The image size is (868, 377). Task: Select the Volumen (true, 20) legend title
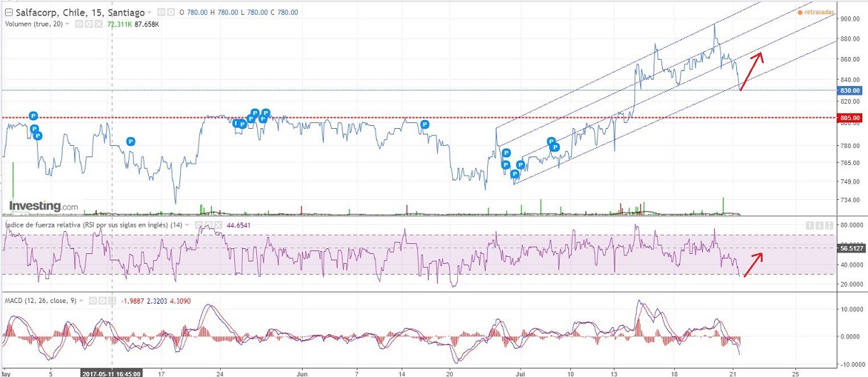(33, 24)
